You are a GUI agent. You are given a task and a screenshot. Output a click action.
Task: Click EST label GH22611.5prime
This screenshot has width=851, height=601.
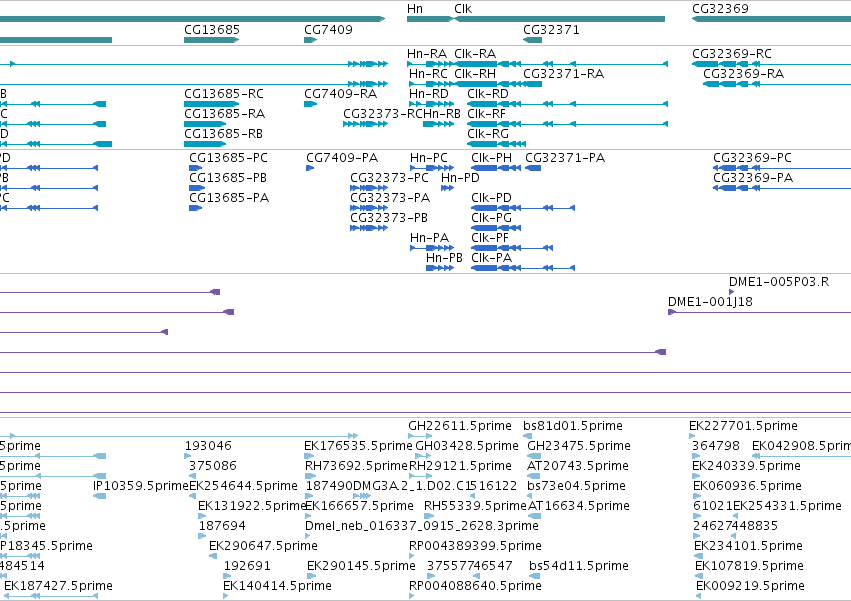460,426
